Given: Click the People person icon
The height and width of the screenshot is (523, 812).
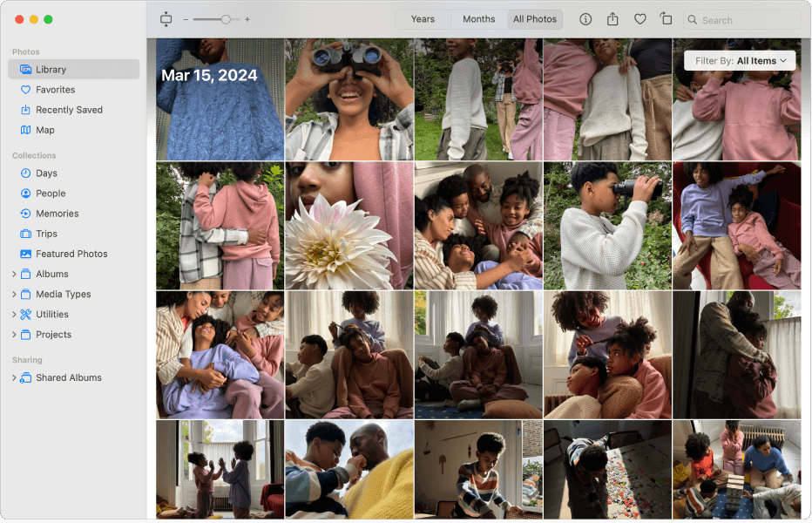Looking at the screenshot, I should [25, 193].
